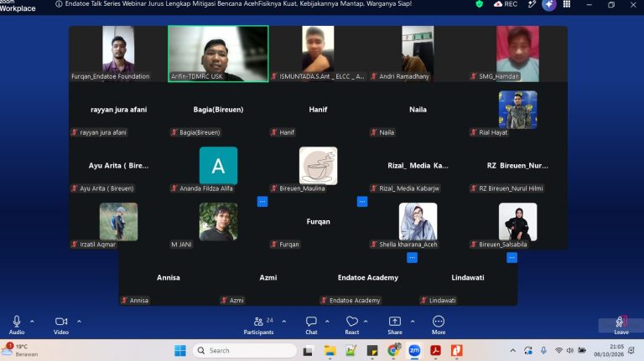Expand video options arrow next to Video
Viewport: 644px width, 361px height.
click(80, 321)
